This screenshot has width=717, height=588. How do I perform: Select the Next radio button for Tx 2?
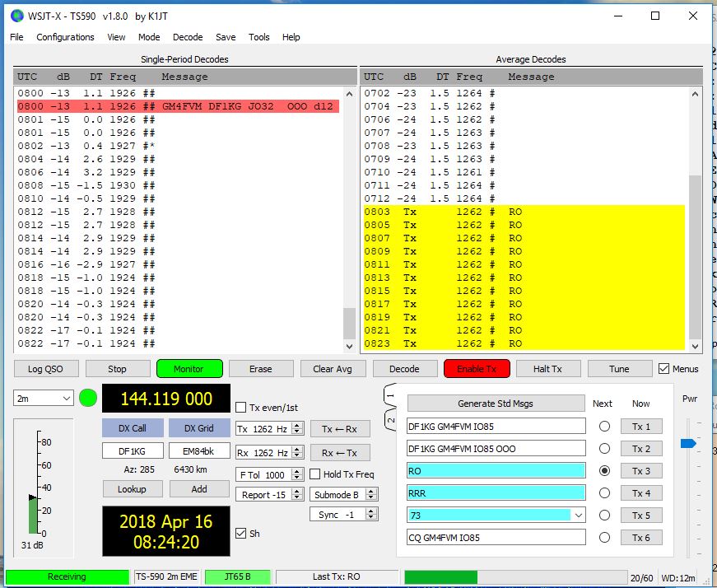(604, 449)
